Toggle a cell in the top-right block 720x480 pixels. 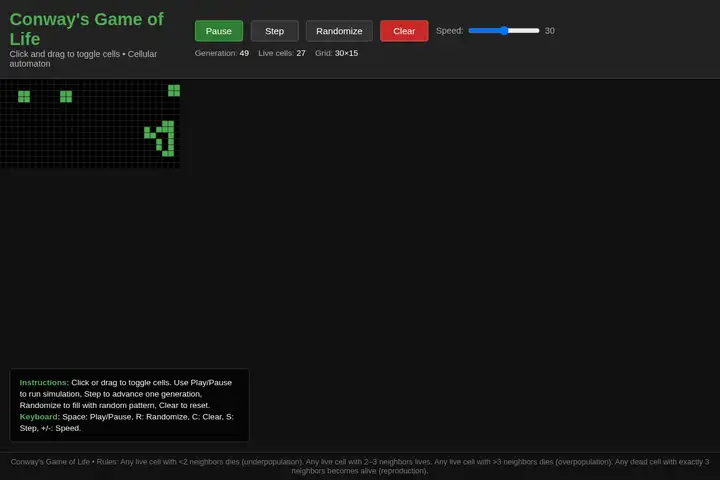[x=174, y=90]
